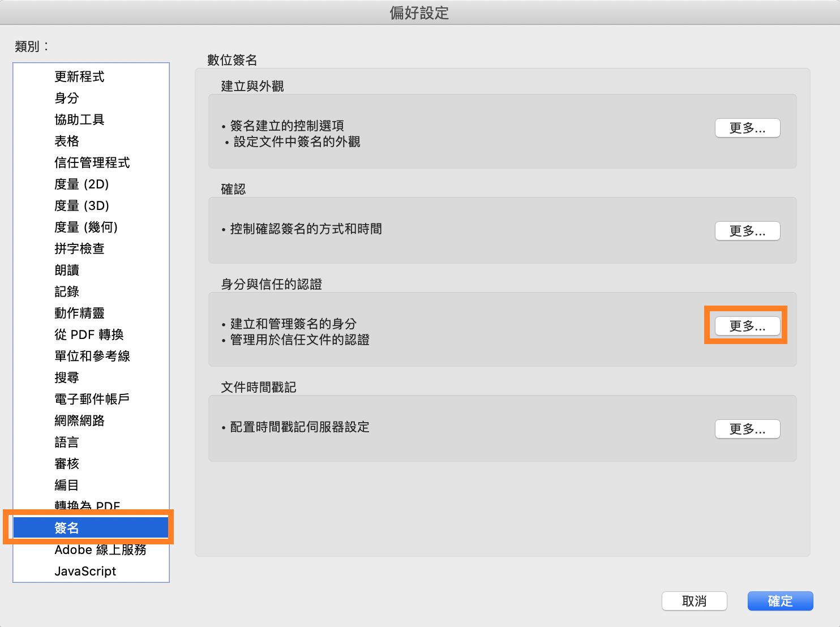Click the 配置時間戳記伺服器設定 text
The width and height of the screenshot is (840, 627).
(x=299, y=427)
